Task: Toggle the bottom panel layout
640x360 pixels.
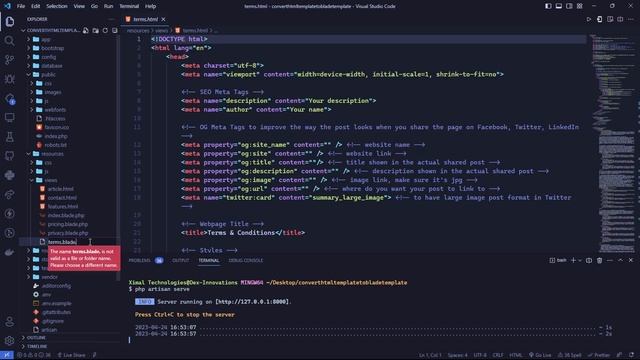Action: coord(559,6)
